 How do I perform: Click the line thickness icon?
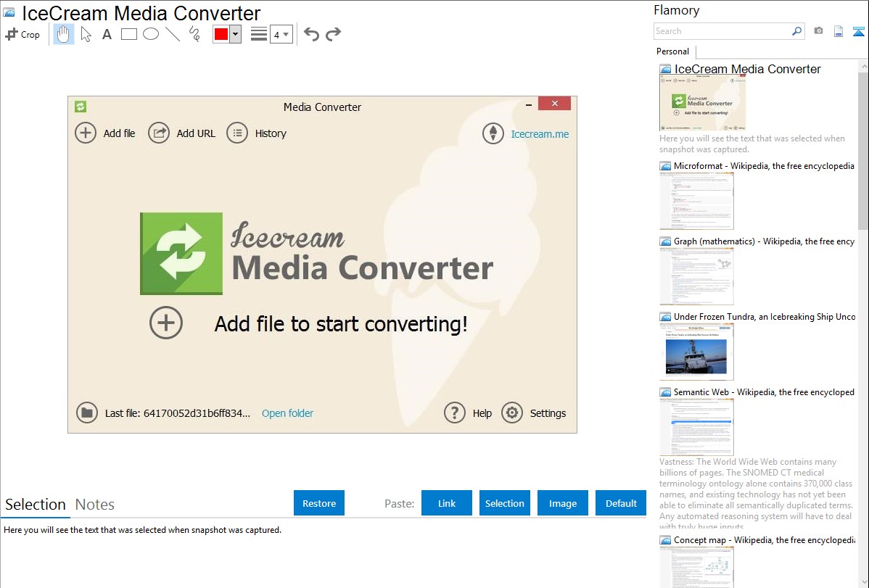[x=259, y=34]
